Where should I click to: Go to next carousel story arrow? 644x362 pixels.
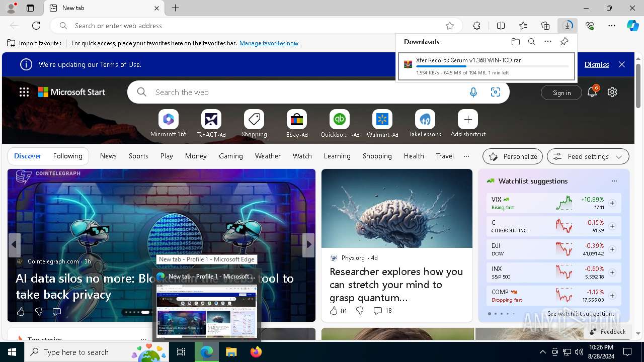(x=309, y=245)
